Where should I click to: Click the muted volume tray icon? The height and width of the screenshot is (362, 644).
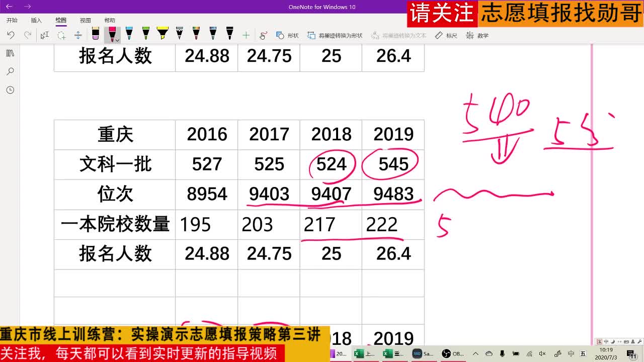tap(542, 353)
